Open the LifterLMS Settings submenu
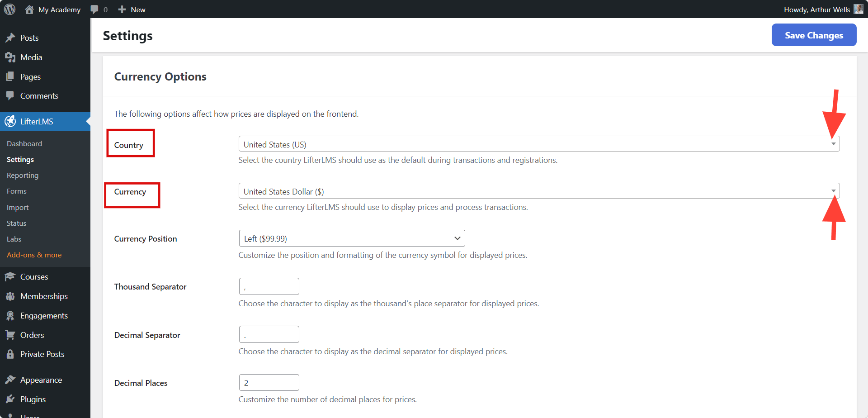 (20, 160)
